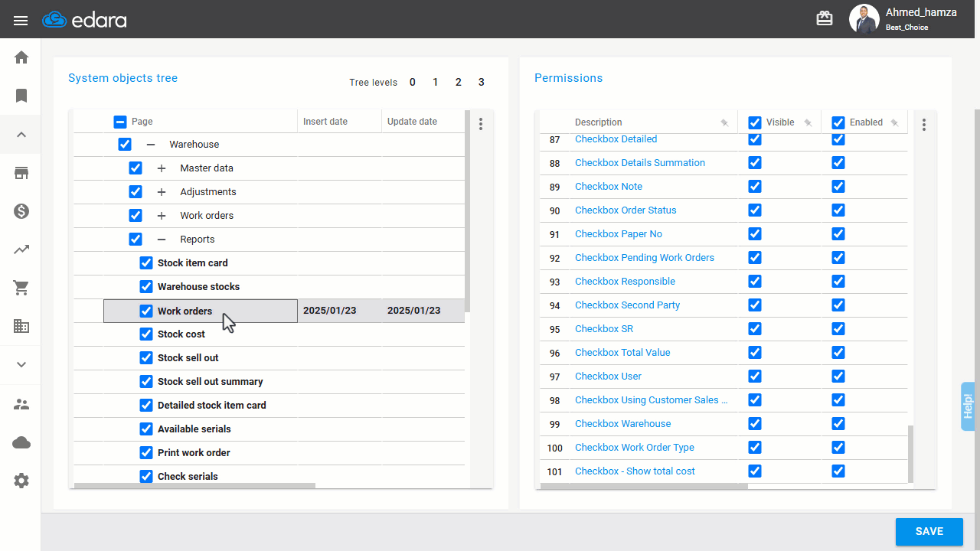Image resolution: width=980 pixels, height=551 pixels.
Task: Click the pin icon on Description column
Action: tap(724, 122)
